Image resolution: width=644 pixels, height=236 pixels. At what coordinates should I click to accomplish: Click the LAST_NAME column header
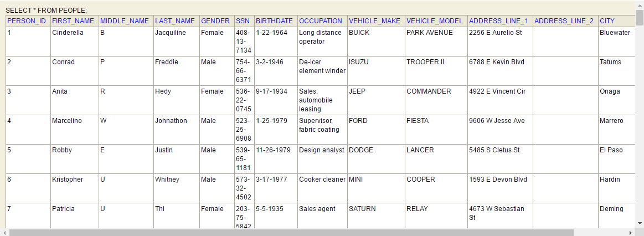[x=175, y=21]
